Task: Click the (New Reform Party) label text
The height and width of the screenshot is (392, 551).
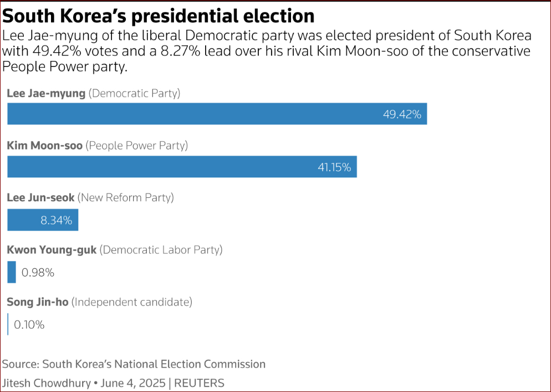Action: pyautogui.click(x=125, y=197)
